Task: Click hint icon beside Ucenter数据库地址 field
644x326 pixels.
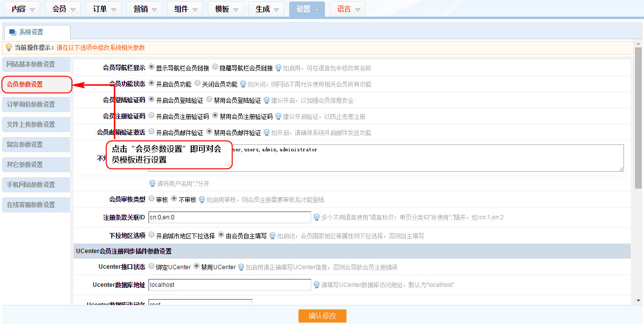Action: tap(317, 285)
